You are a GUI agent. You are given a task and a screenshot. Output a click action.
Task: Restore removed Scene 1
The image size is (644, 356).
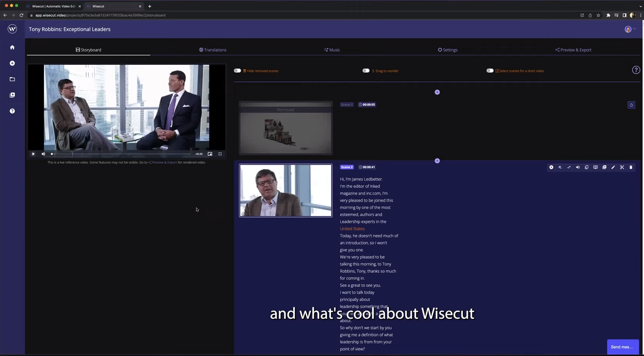pos(631,105)
